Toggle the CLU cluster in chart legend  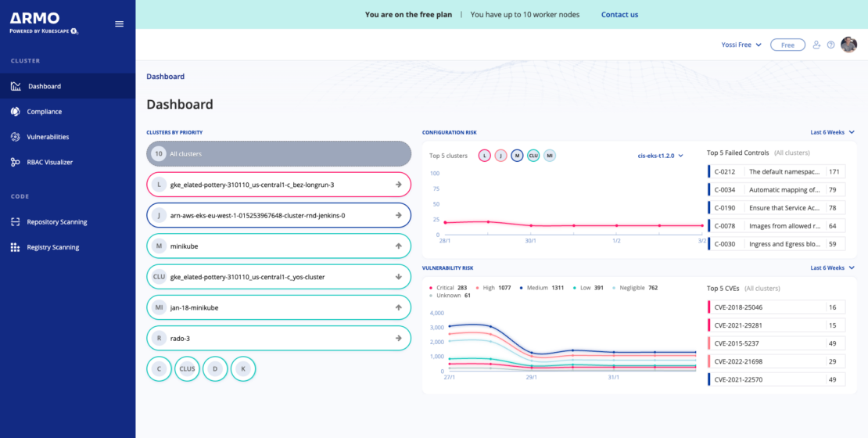[x=533, y=156]
